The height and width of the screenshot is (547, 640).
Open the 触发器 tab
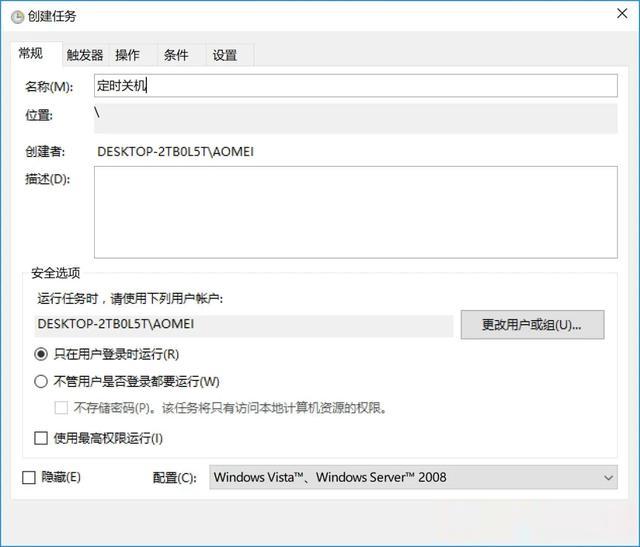(85, 55)
